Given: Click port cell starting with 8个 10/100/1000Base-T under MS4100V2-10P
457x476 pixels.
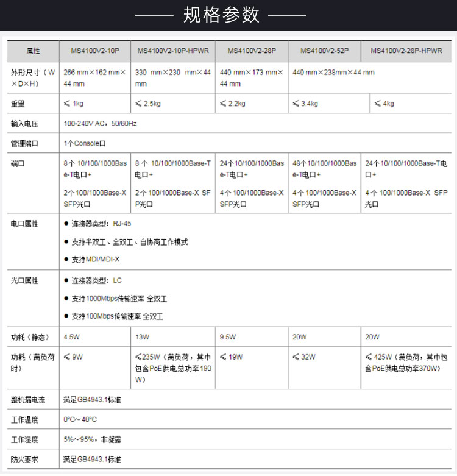Looking at the screenshot, I should 95,169.
